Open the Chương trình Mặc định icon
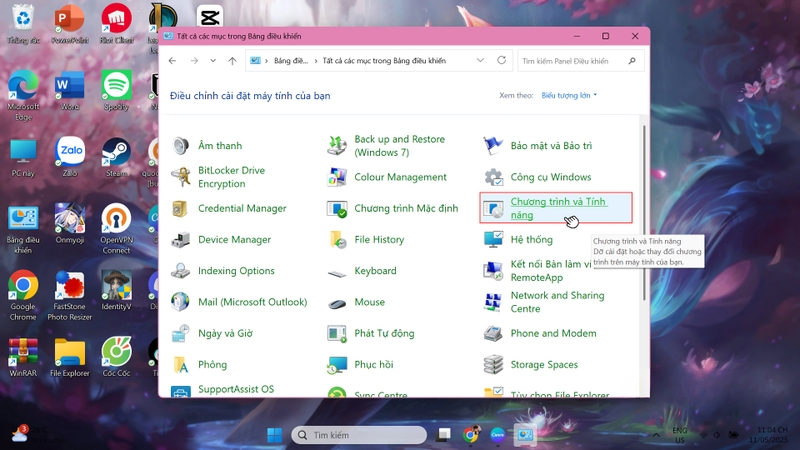 [337, 208]
